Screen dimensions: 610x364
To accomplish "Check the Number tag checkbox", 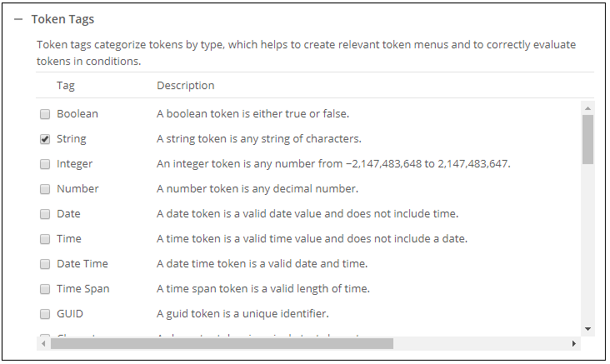I will click(45, 189).
